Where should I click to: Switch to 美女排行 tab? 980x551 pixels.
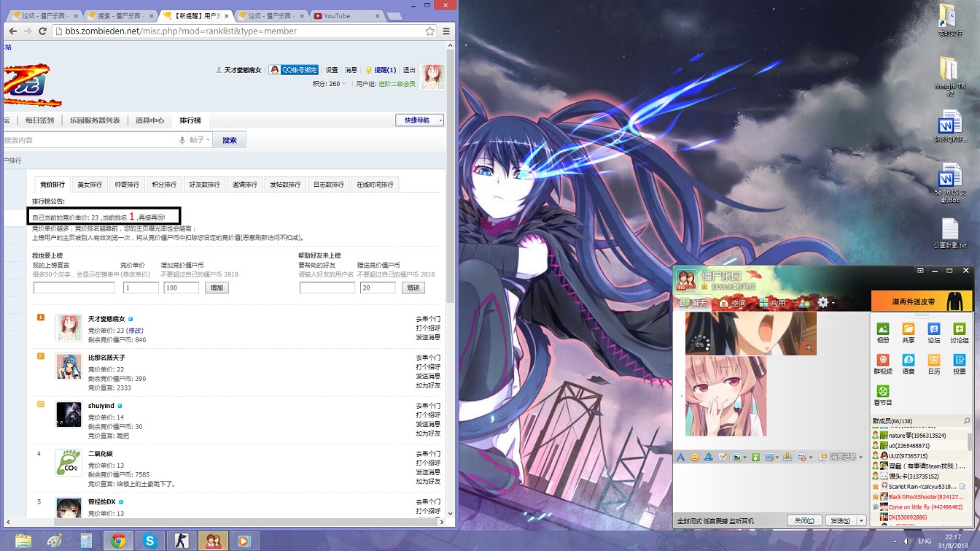(x=90, y=185)
